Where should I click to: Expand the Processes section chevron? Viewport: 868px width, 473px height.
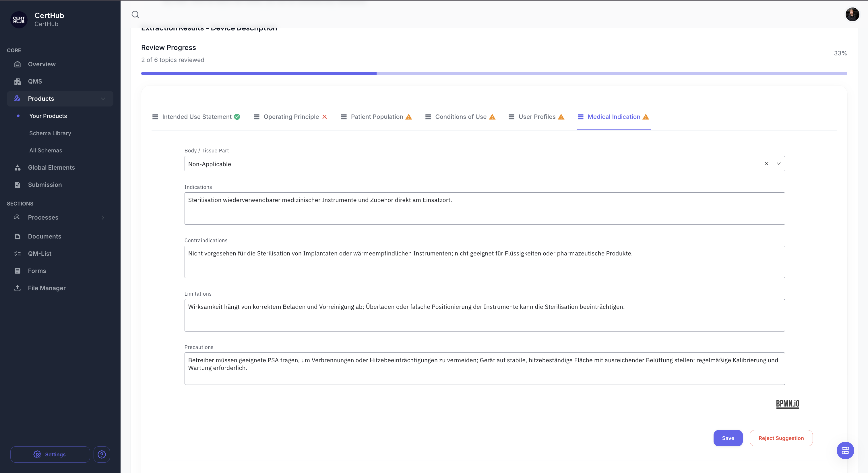103,218
